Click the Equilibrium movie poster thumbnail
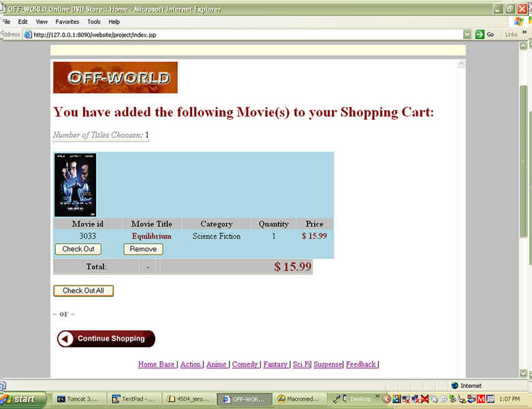Viewport: 532px width, 409px height. (x=75, y=185)
